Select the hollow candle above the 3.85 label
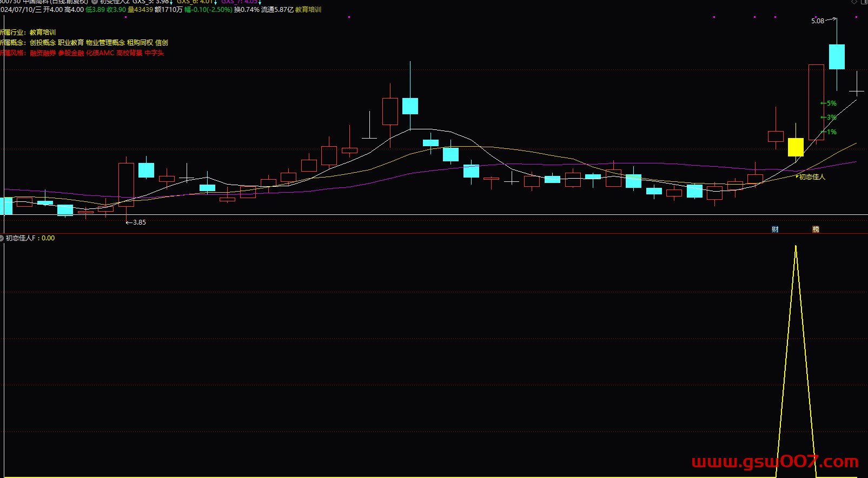 (126, 185)
